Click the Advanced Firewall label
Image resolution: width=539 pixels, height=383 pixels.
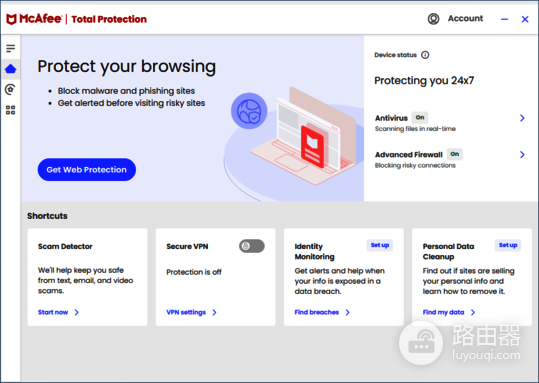click(x=409, y=155)
